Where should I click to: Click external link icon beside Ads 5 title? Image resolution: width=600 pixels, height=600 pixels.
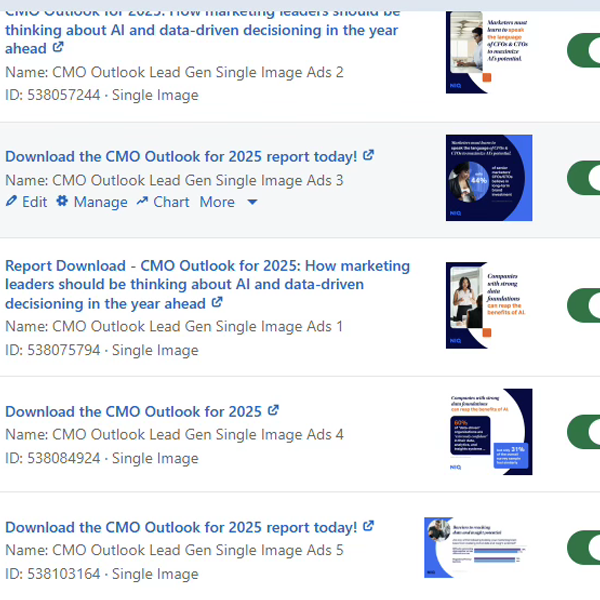pos(369,527)
